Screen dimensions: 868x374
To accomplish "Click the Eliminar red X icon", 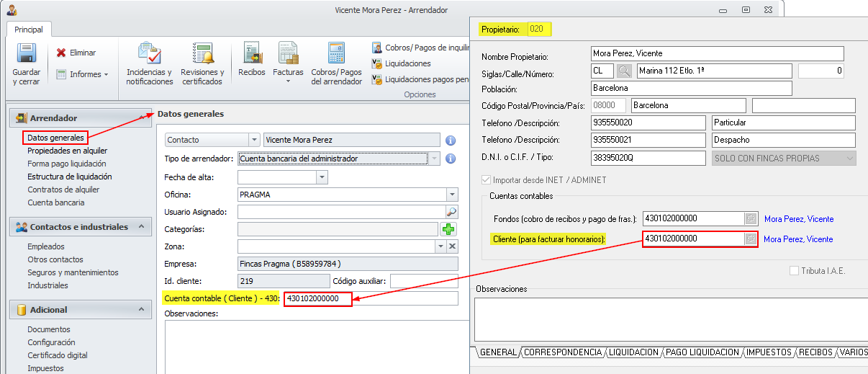I will [61, 53].
